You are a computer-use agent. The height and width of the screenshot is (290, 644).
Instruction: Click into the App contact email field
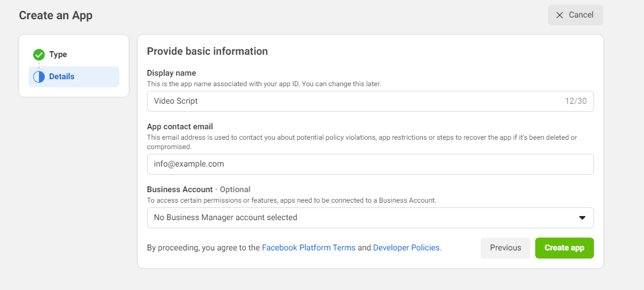(370, 164)
